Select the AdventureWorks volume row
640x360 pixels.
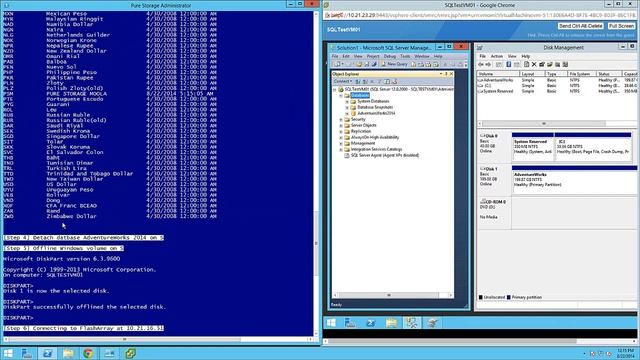tap(557, 80)
